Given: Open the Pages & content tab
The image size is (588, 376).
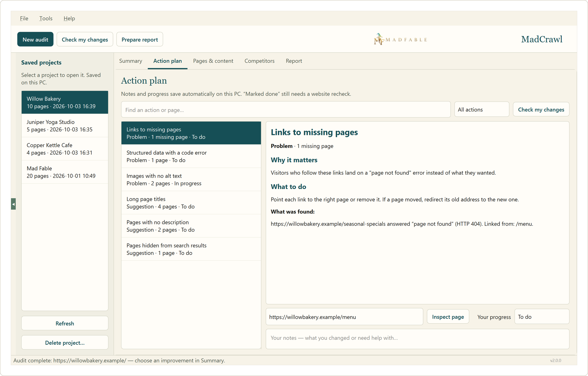Looking at the screenshot, I should 213,61.
